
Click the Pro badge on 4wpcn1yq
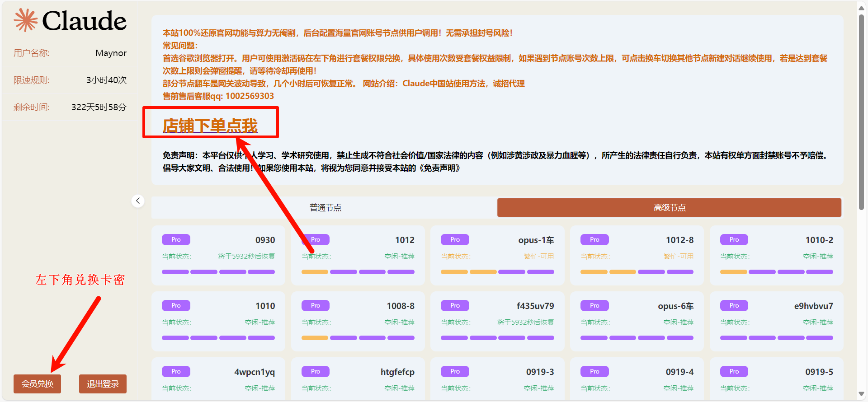coord(176,371)
